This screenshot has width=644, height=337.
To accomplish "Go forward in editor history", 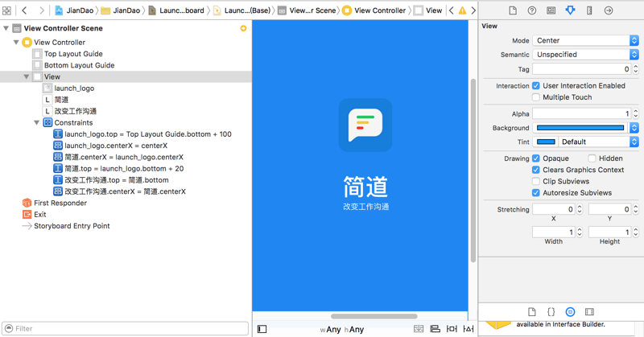I will tap(42, 10).
